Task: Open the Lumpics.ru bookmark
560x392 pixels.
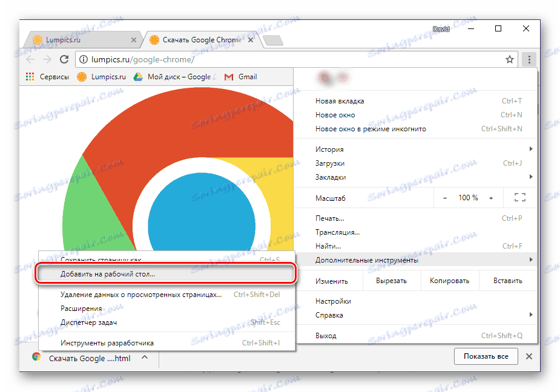Action: click(x=102, y=77)
